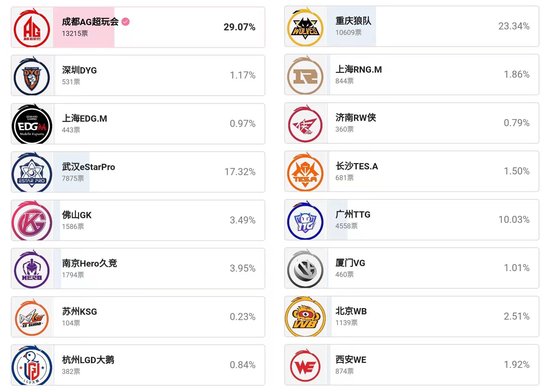Select the 南京Hero久竞 team name
The image size is (550, 392).
point(90,263)
